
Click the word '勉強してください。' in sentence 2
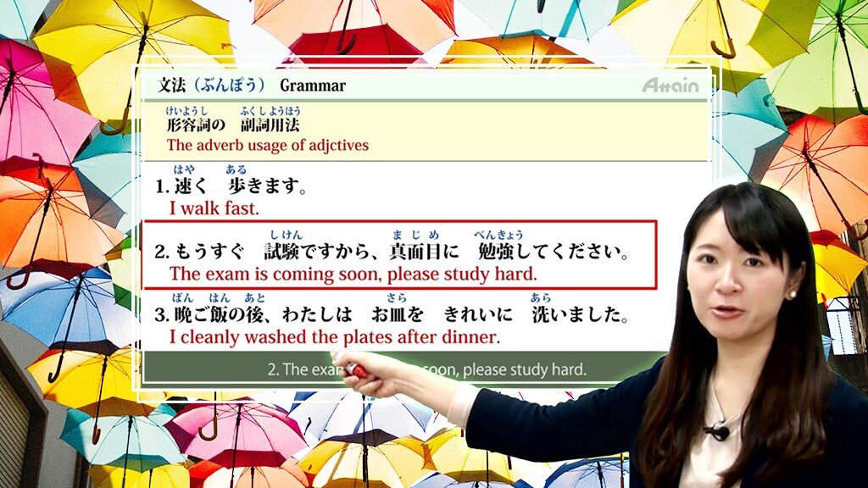pos(554,252)
